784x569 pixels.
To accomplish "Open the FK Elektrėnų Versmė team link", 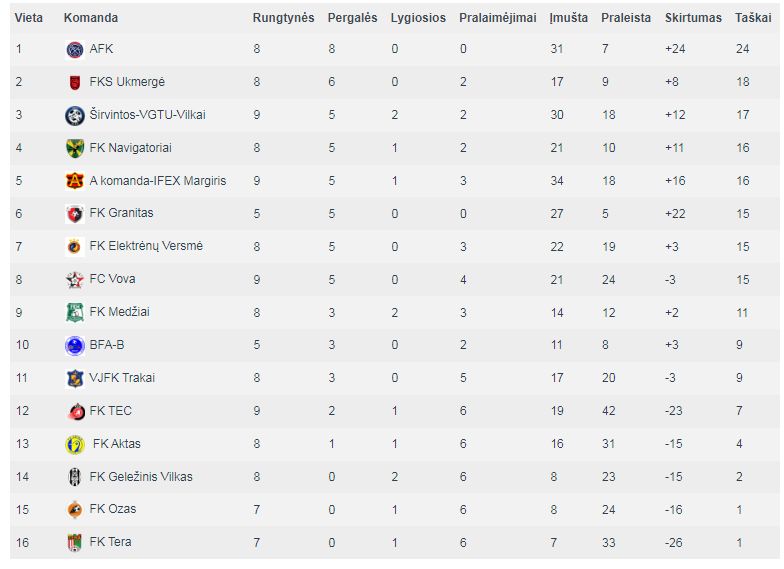I will pos(146,246).
